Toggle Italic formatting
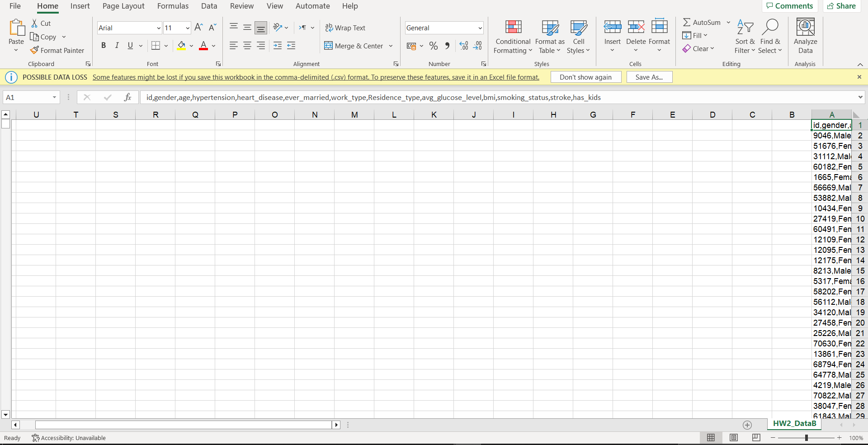The height and width of the screenshot is (445, 868). pos(117,46)
